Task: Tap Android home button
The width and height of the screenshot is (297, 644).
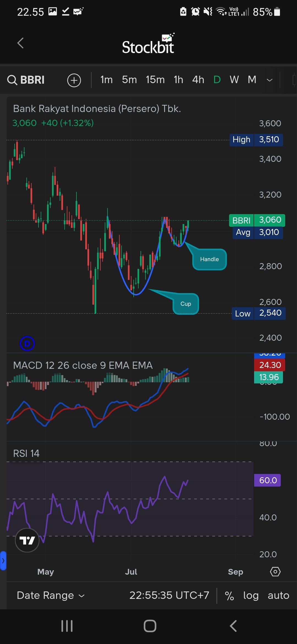Action: (x=150, y=626)
